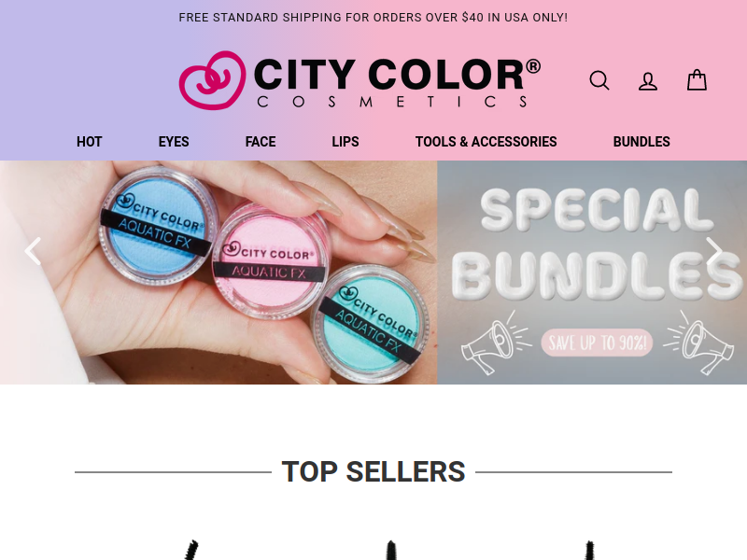
Task: Open Tools & Accessories menu
Action: (486, 142)
